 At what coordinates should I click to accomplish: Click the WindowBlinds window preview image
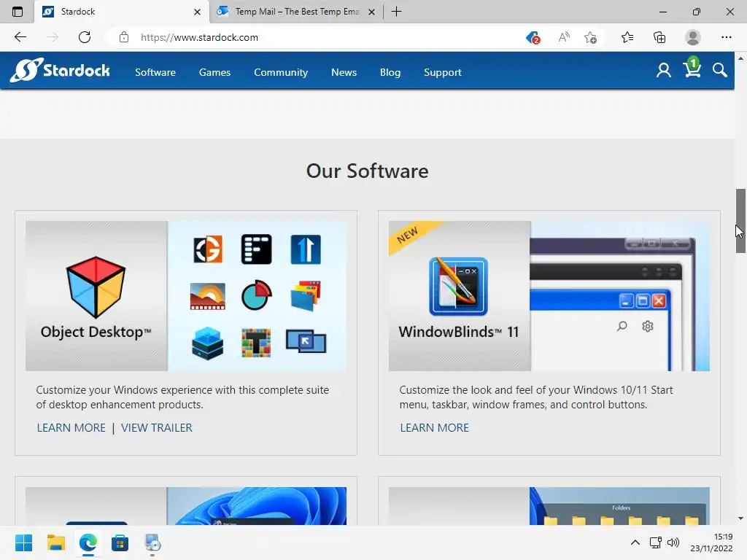620,296
